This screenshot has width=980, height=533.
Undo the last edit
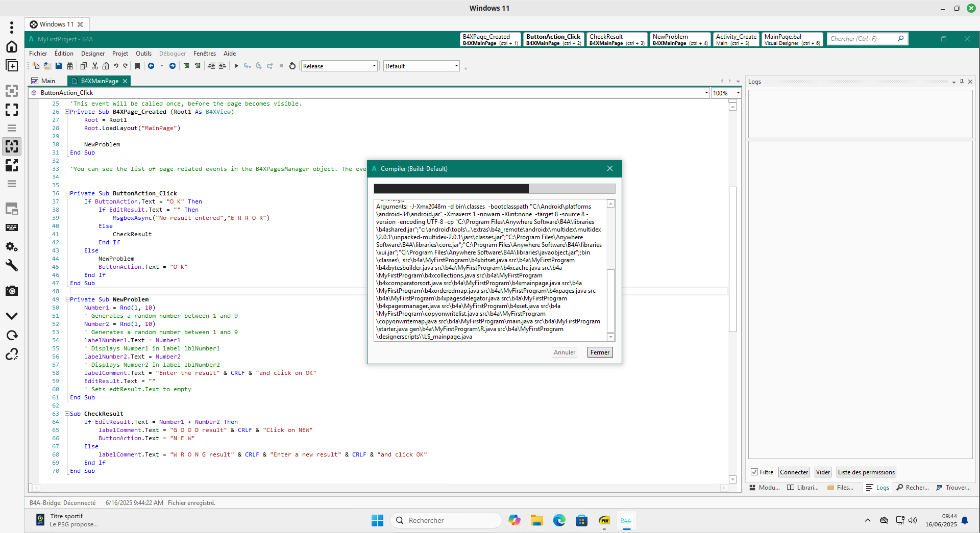click(116, 65)
